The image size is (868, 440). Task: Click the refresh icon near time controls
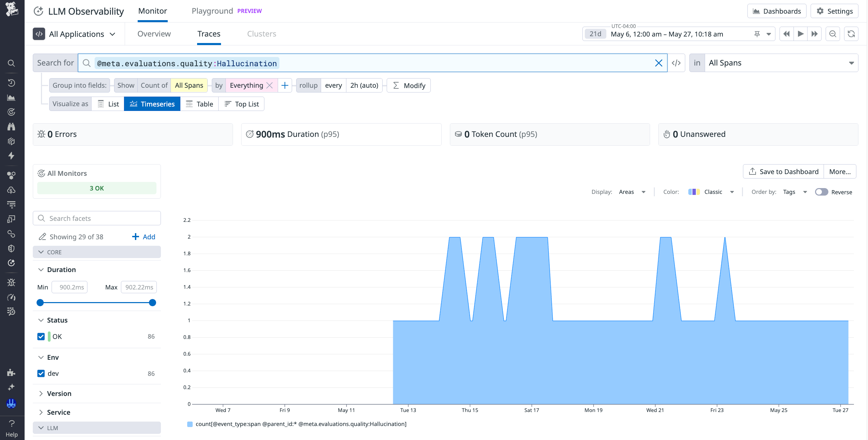[x=851, y=34]
